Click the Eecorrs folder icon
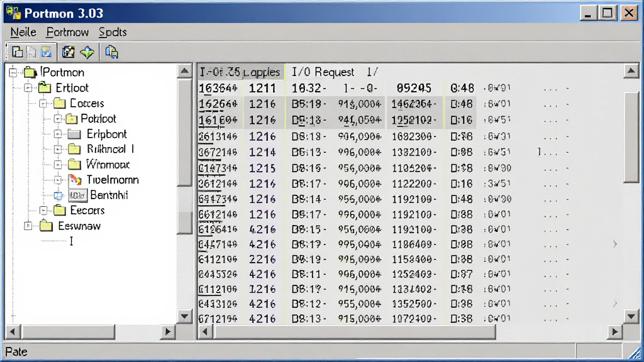Screen dimensions: 644x362 [x=60, y=211]
